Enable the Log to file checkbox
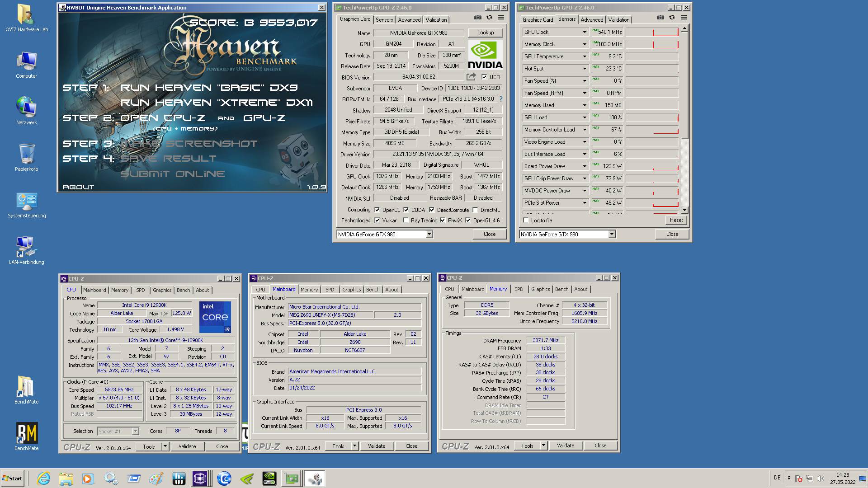The image size is (868, 488). tap(526, 220)
